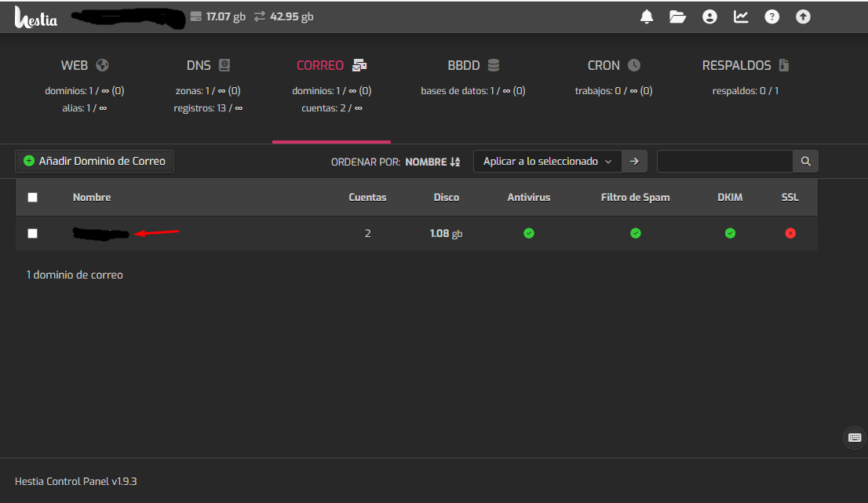Click the logout arrow icon
868x503 pixels.
tap(803, 16)
